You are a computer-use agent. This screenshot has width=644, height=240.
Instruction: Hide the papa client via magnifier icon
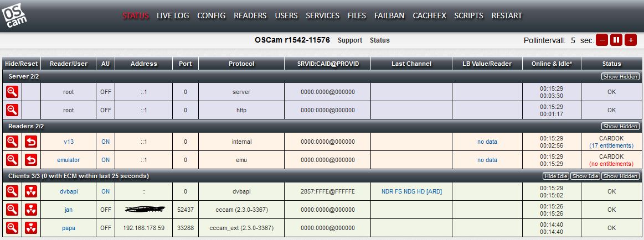coord(12,228)
